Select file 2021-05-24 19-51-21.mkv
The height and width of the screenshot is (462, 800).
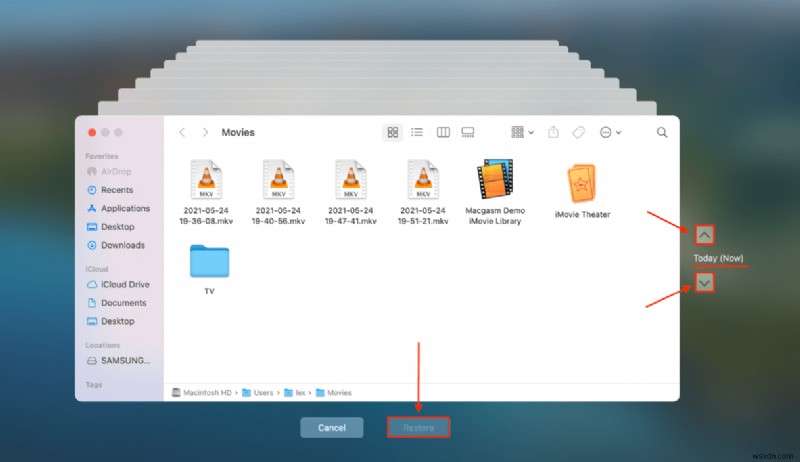point(423,192)
